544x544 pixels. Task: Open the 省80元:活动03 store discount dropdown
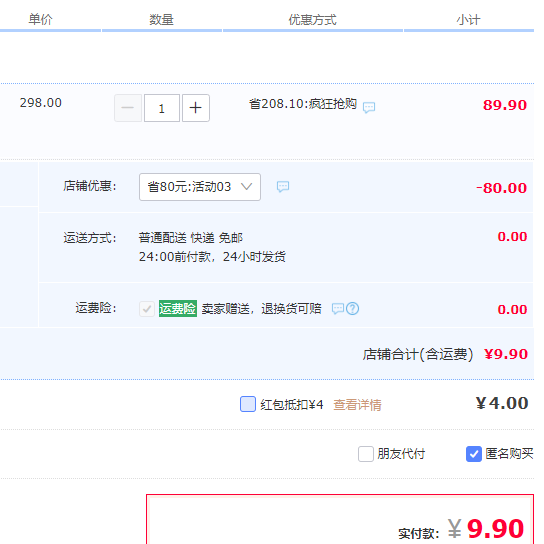(200, 187)
